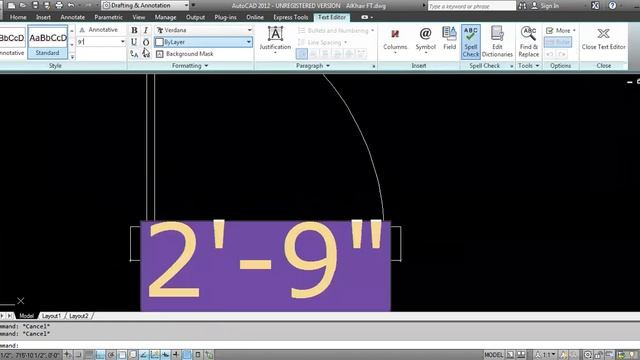Click the keyword search input field
This screenshot has height=360, width=640.
(471, 6)
